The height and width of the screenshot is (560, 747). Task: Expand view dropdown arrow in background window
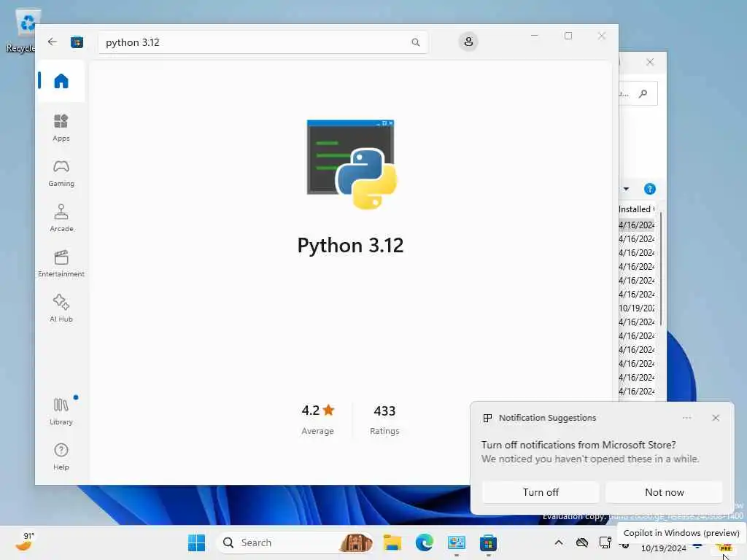tap(626, 189)
